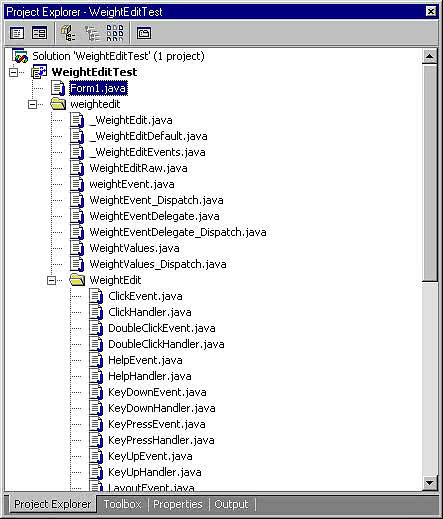Viewport: 443px width, 519px height.
Task: Collapse the WeightEditTest project node
Action: pyautogui.click(x=13, y=72)
